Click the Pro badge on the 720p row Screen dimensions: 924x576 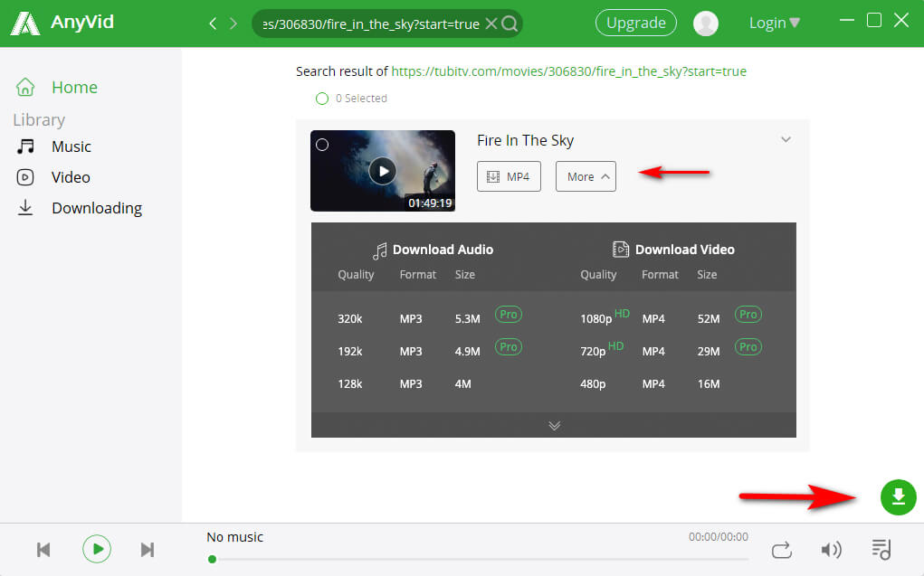[748, 347]
